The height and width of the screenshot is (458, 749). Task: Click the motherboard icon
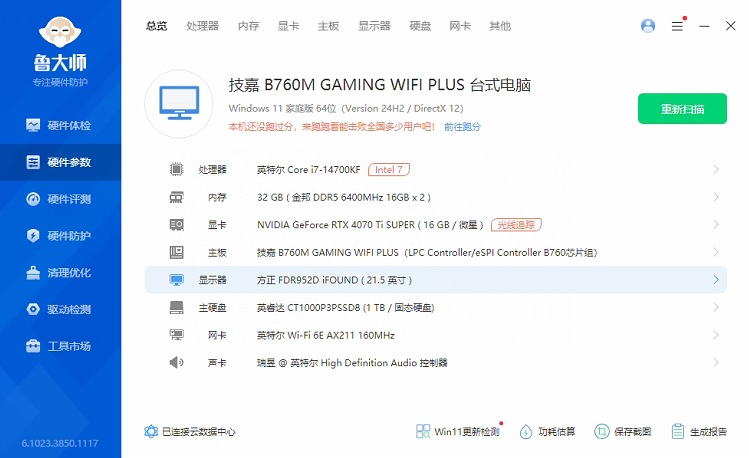[176, 252]
